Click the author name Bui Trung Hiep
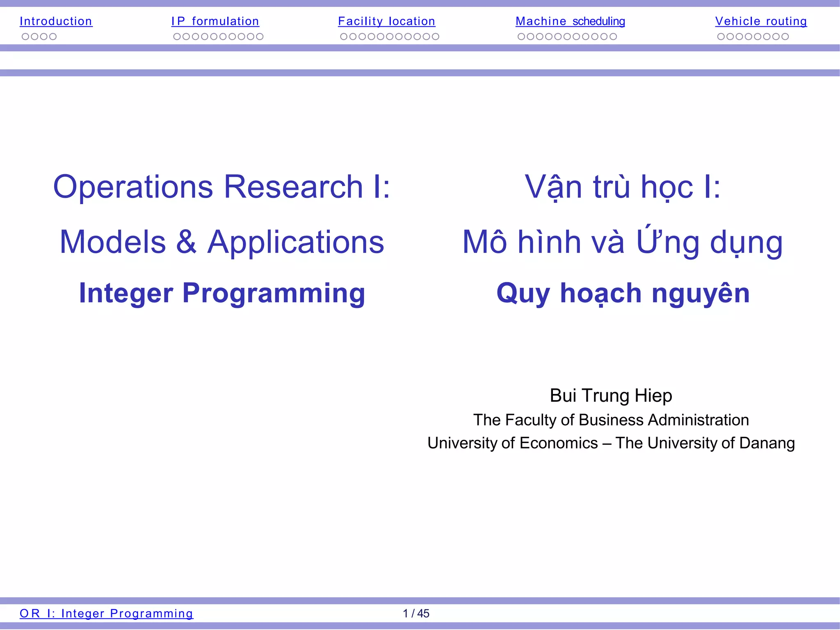The height and width of the screenshot is (630, 840). (611, 396)
